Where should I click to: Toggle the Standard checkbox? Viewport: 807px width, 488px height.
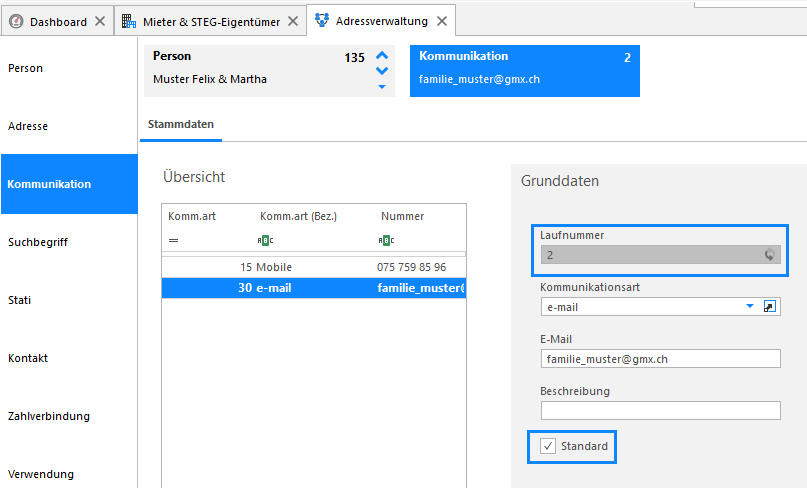click(x=548, y=446)
